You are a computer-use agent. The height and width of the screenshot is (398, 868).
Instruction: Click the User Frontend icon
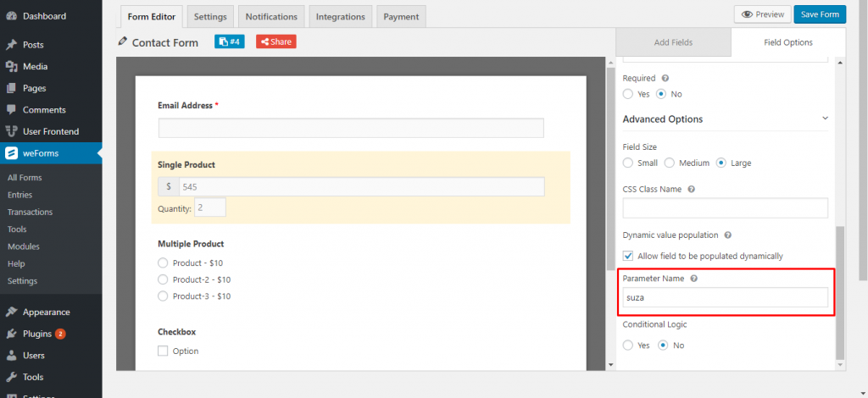tap(11, 131)
